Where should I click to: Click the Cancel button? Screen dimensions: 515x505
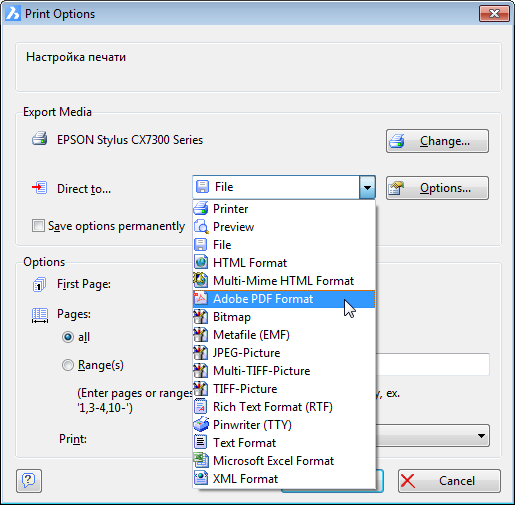point(449,481)
